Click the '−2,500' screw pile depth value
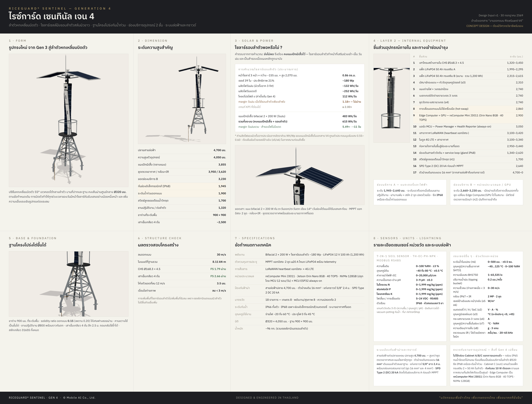This screenshot has height=404, width=532. coord(221,222)
